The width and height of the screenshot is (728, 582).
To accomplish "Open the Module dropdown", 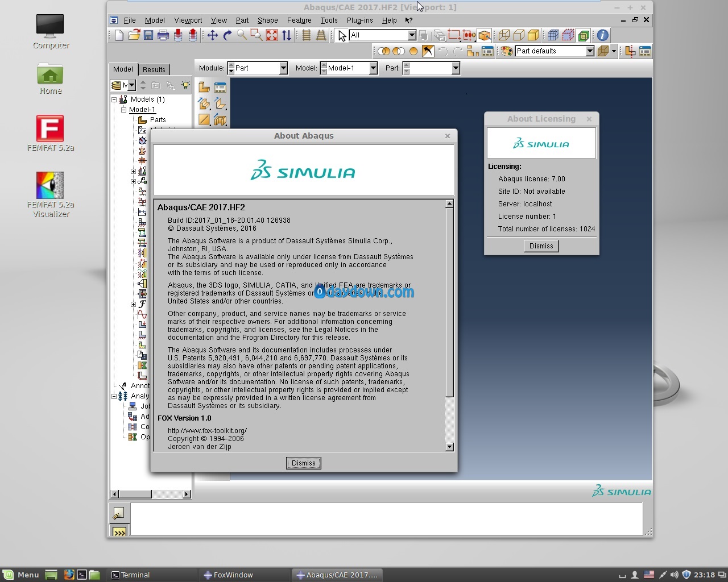I will pos(283,68).
